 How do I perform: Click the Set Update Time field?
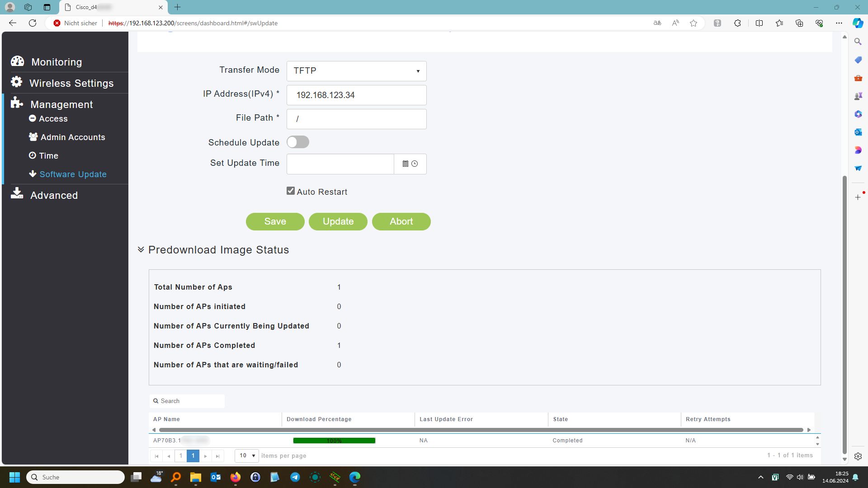340,164
